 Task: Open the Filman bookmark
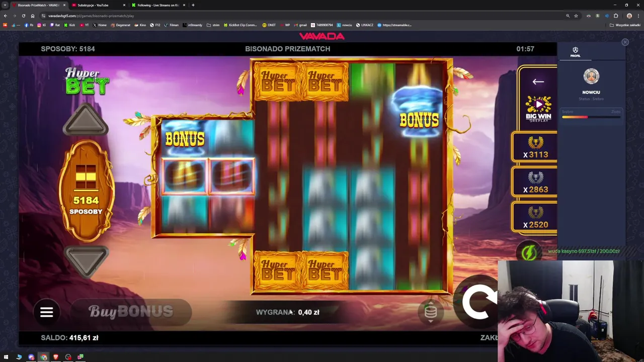172,25
